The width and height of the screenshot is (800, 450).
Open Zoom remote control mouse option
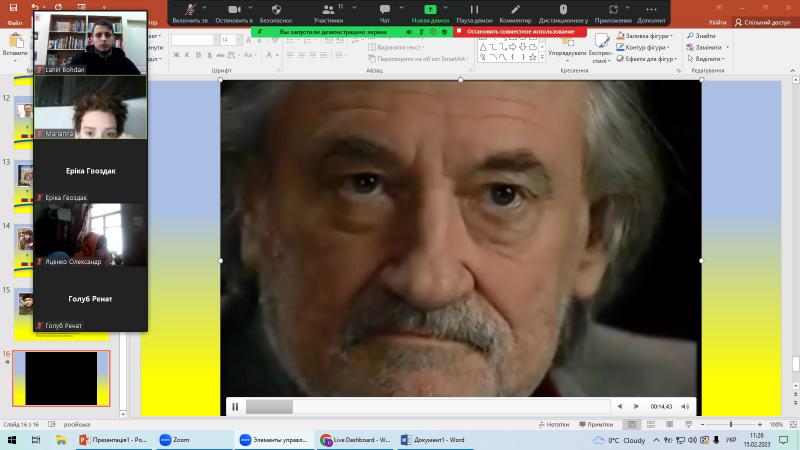click(563, 13)
